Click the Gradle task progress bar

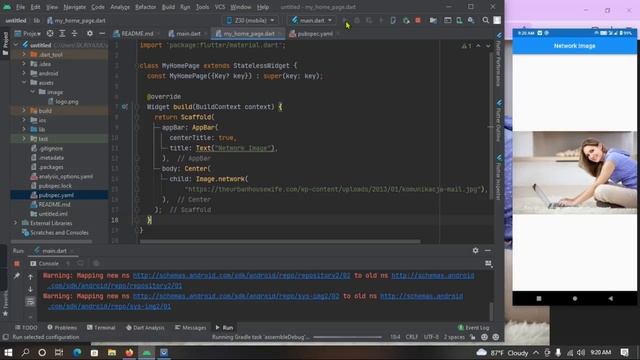(x=347, y=337)
